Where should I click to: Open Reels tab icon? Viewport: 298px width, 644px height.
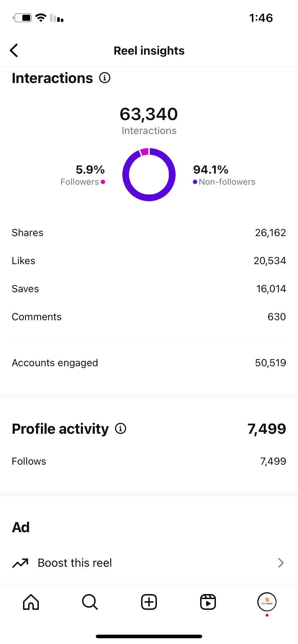pyautogui.click(x=208, y=602)
